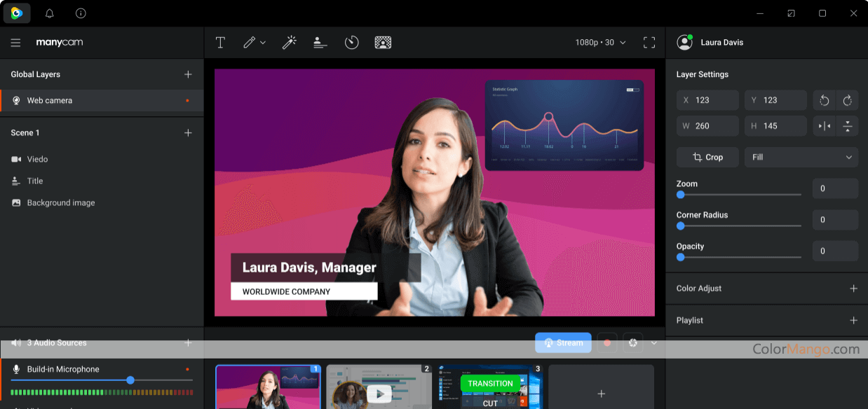868x409 pixels.
Task: Click the Build-in Microphone icon
Action: point(16,369)
